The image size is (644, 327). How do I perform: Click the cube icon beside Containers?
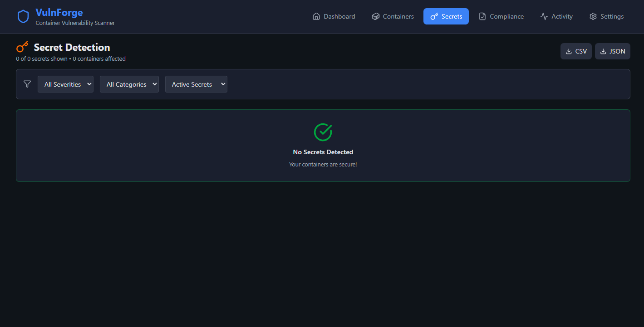(375, 16)
